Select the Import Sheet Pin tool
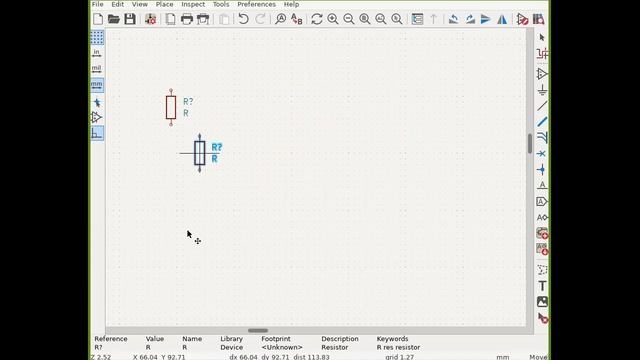This screenshot has height=360, width=640. click(x=542, y=249)
